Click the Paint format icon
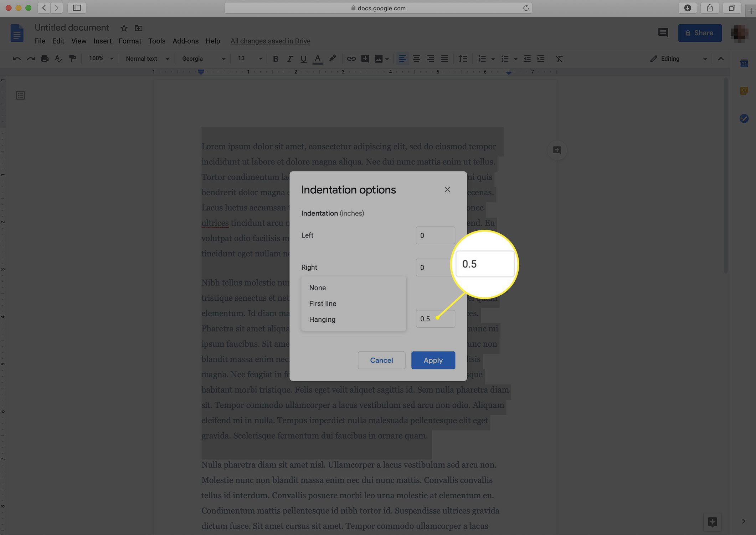Viewport: 756px width, 535px height. (72, 59)
